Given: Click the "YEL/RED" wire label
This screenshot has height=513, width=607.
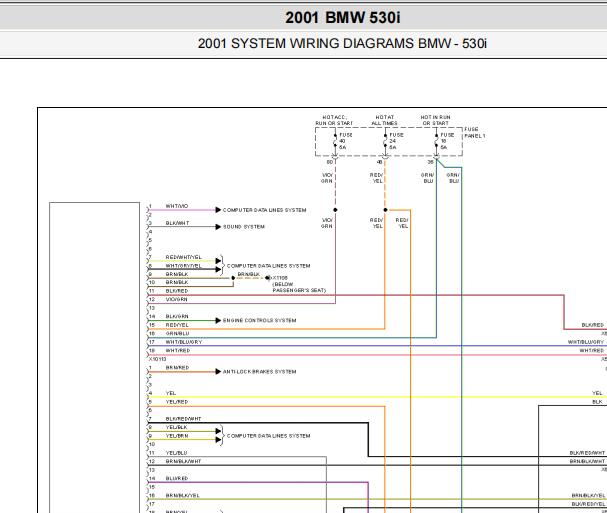Looking at the screenshot, I should click(x=177, y=402).
